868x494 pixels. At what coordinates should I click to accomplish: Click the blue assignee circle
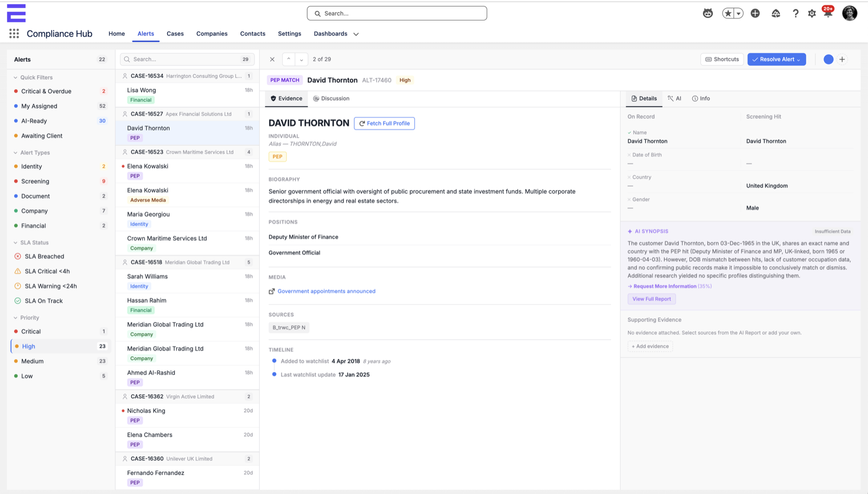pos(828,60)
